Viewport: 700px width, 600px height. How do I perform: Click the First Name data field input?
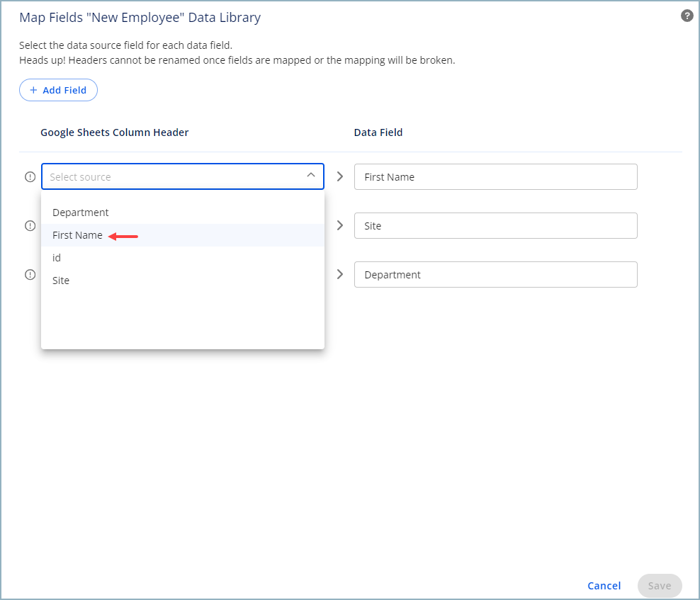[x=495, y=177]
